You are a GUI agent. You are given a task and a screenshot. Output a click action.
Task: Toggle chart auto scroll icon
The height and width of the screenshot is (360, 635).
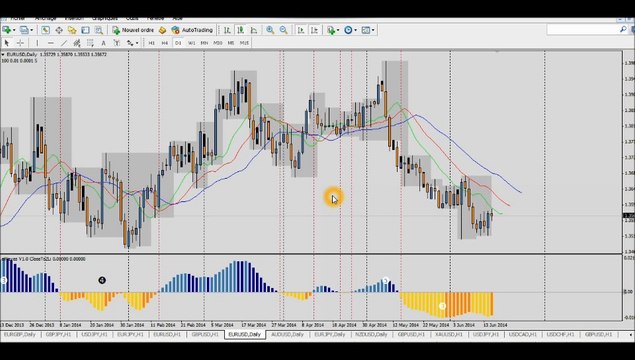pyautogui.click(x=301, y=30)
